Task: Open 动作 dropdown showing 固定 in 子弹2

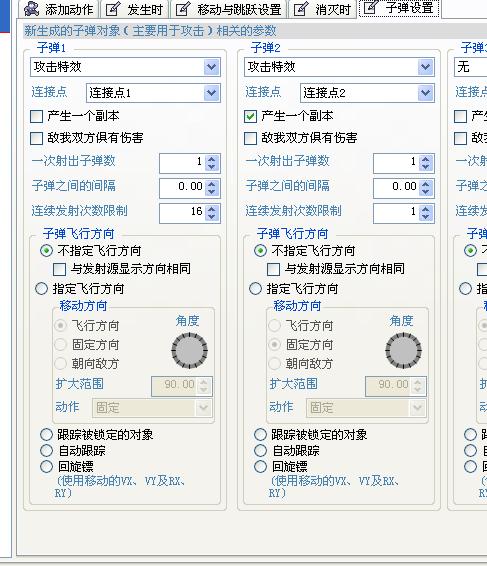Action: point(366,408)
